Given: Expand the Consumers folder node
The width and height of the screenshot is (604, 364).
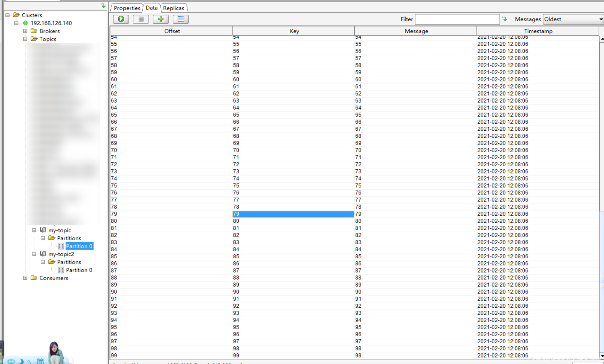Looking at the screenshot, I should click(x=25, y=278).
